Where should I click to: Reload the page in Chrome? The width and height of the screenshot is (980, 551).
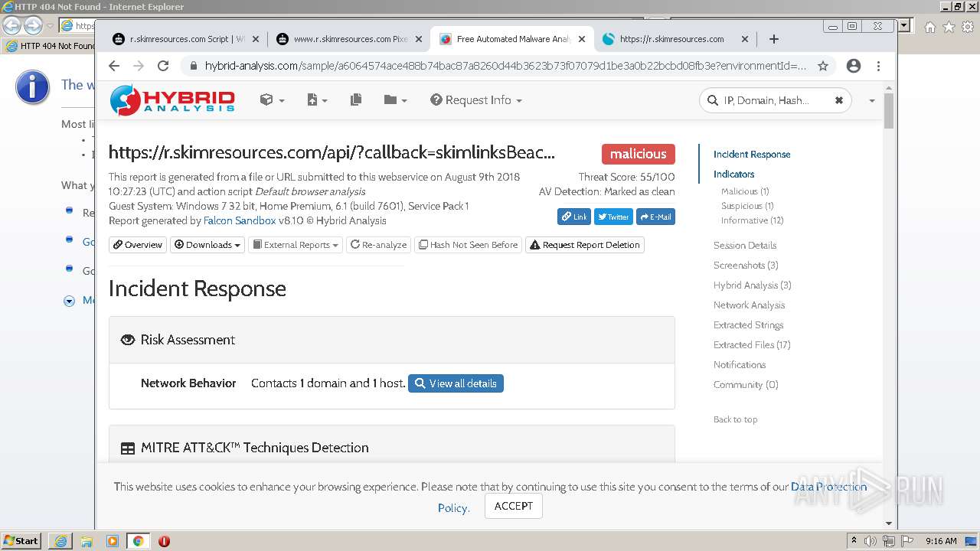coord(163,66)
